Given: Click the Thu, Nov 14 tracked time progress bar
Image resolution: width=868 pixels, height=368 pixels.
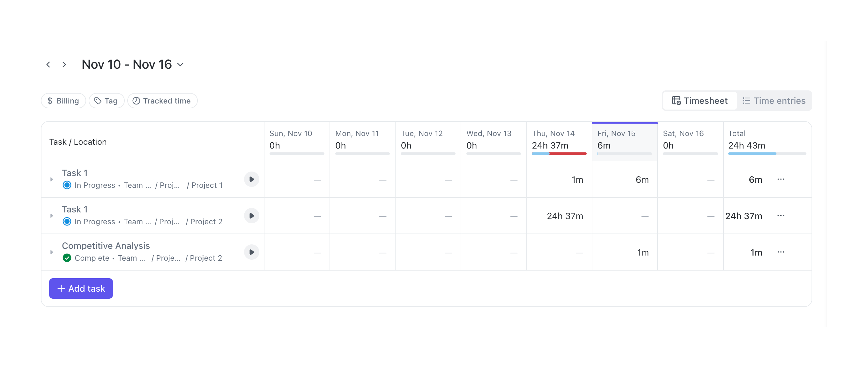Looking at the screenshot, I should pos(559,154).
